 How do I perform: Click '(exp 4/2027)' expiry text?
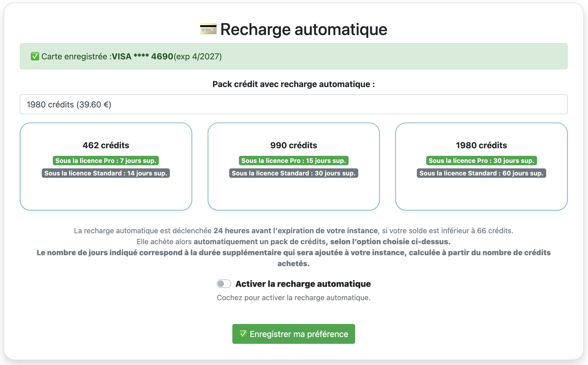pyautogui.click(x=198, y=56)
